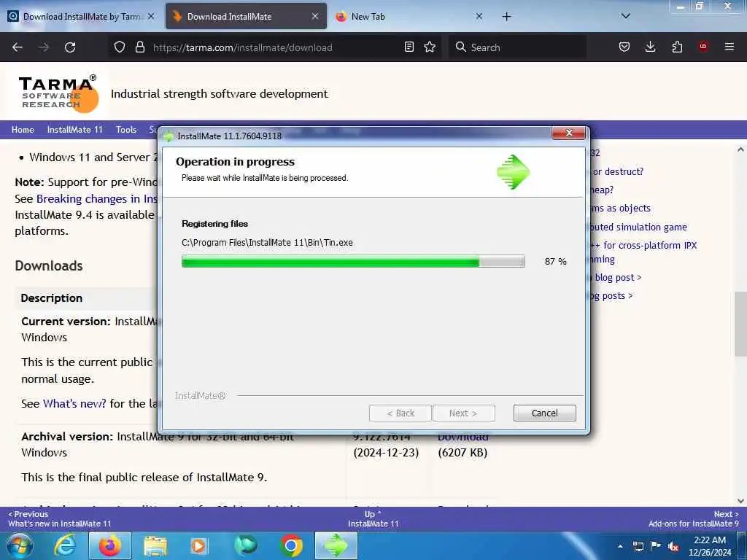Open muted volume tray icon
Image resolution: width=747 pixels, height=560 pixels.
pyautogui.click(x=673, y=546)
